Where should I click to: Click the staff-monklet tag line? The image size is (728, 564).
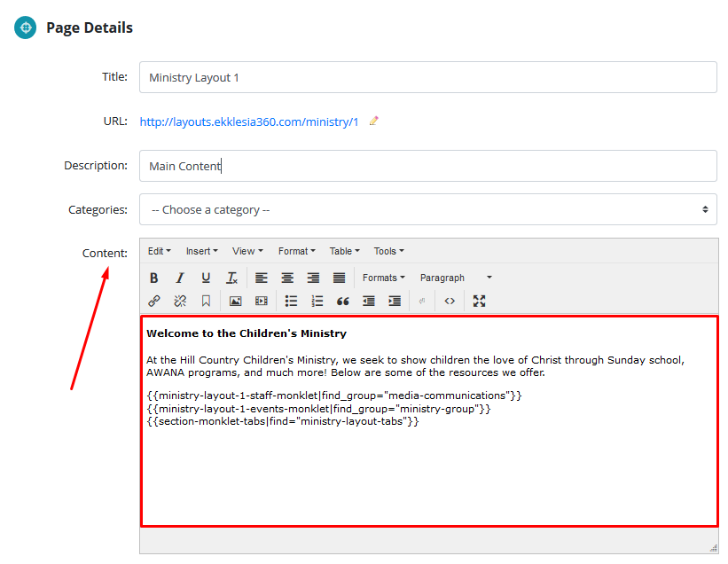[x=334, y=396]
